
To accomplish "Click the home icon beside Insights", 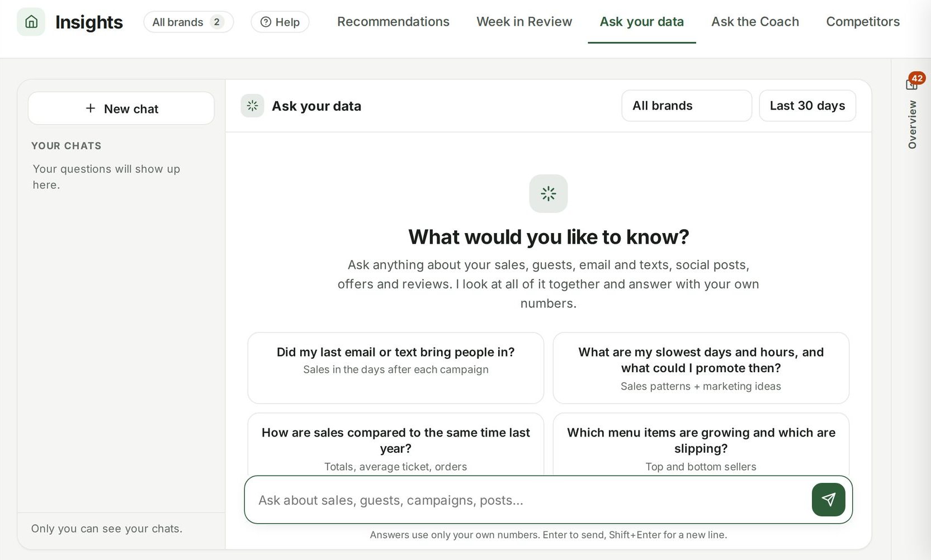I will (x=31, y=22).
